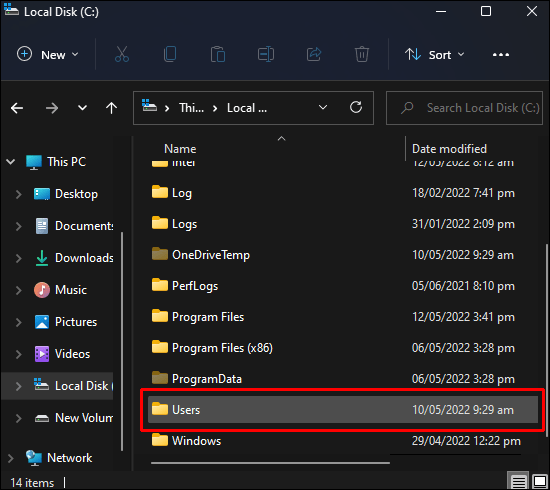
Task: Open the recent locations chevron
Action: pos(82,108)
